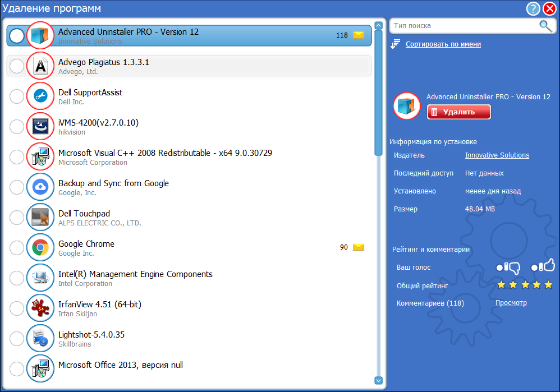560x392 pixels.
Task: Open the comments envelope for Google Chrome
Action: point(359,247)
